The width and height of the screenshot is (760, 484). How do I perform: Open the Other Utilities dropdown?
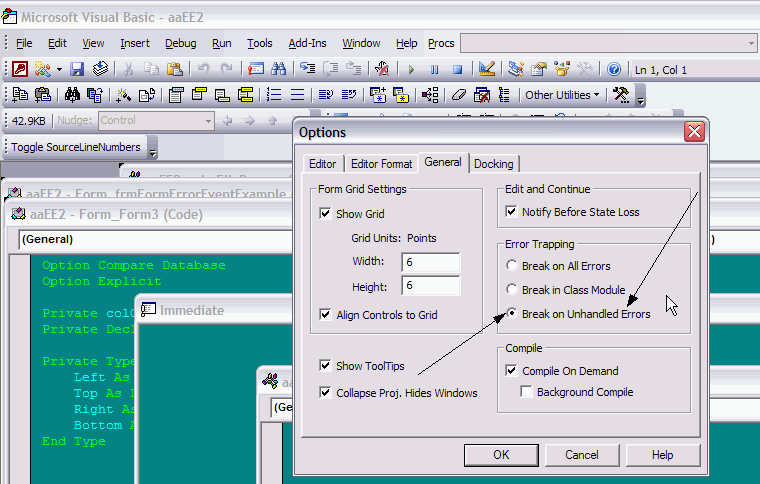pyautogui.click(x=562, y=95)
